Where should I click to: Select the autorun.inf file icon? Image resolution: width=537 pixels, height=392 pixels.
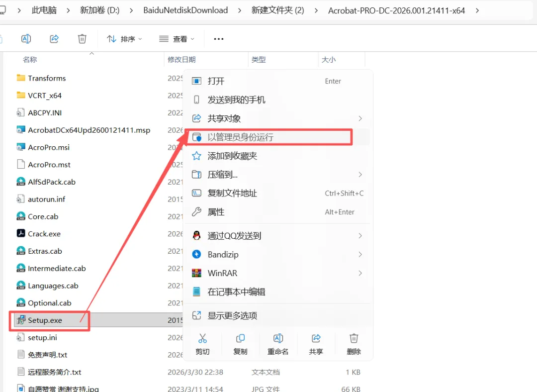click(21, 199)
